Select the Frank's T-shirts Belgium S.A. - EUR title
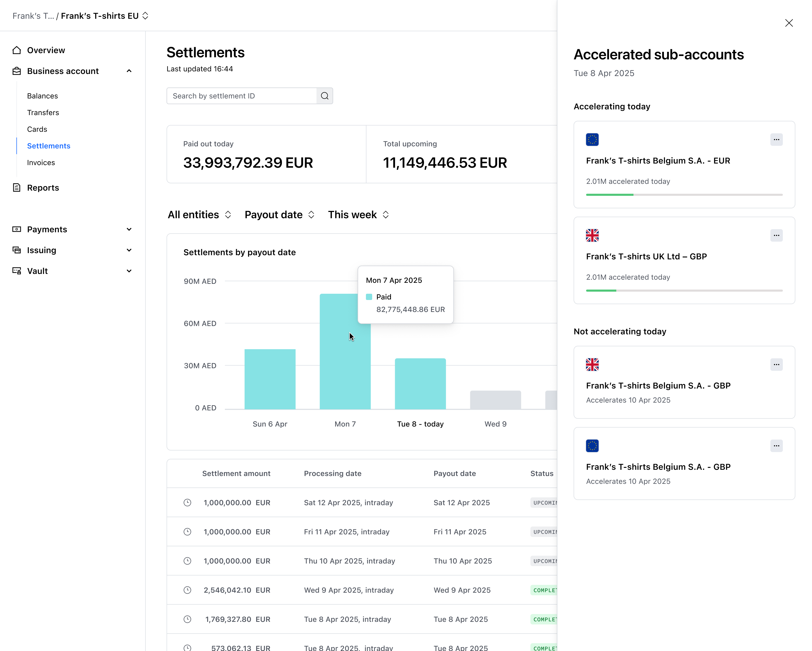The height and width of the screenshot is (651, 812). pyautogui.click(x=658, y=161)
